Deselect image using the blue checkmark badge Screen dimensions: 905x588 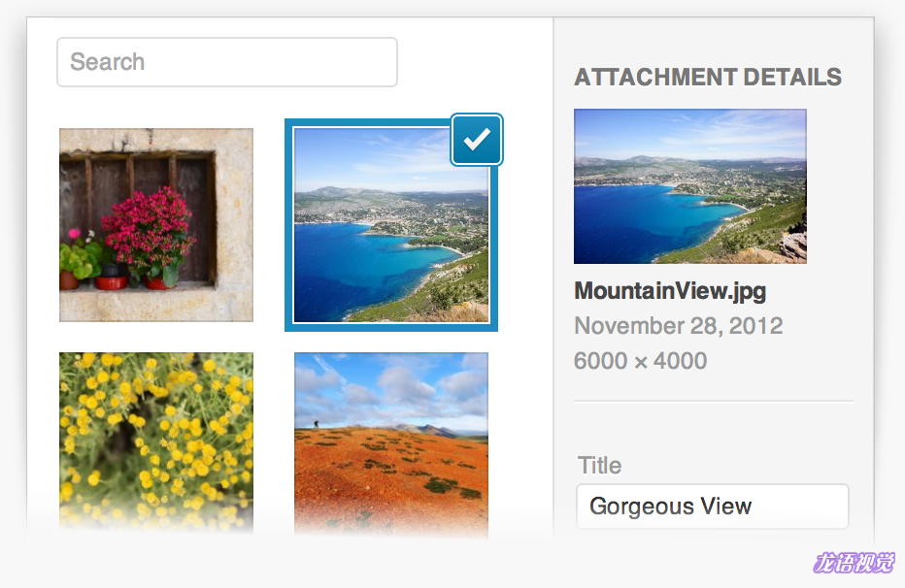477,140
